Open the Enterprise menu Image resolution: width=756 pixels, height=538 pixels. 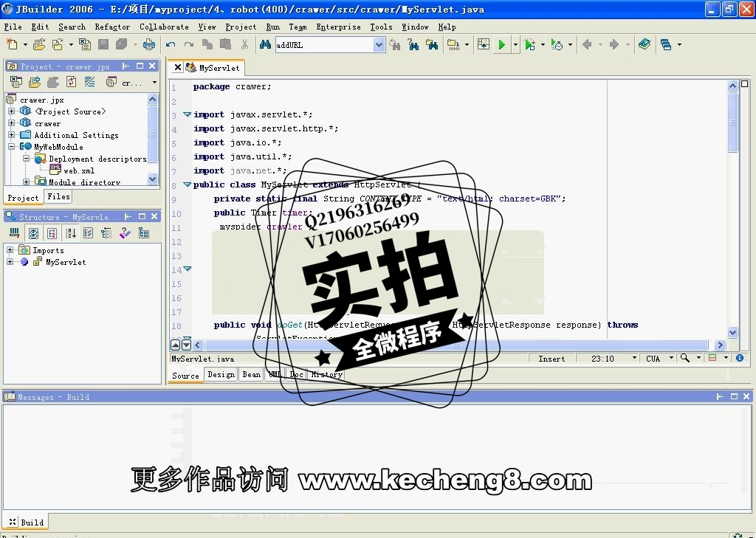[x=338, y=27]
